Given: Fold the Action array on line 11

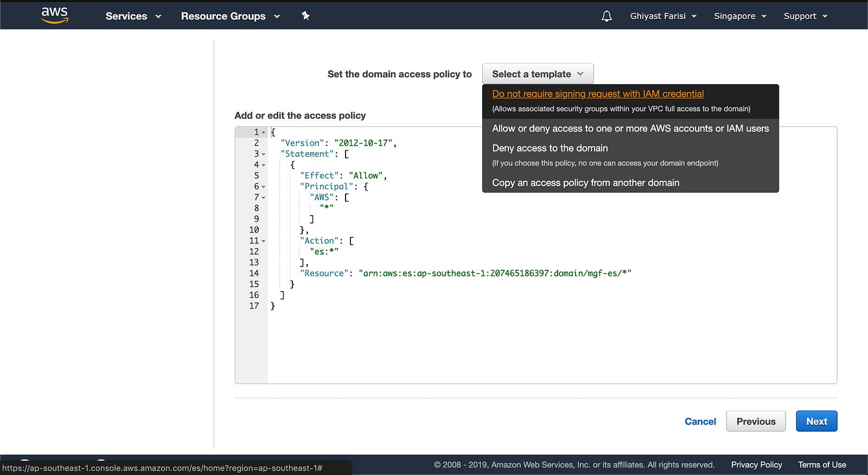Looking at the screenshot, I should tap(264, 241).
